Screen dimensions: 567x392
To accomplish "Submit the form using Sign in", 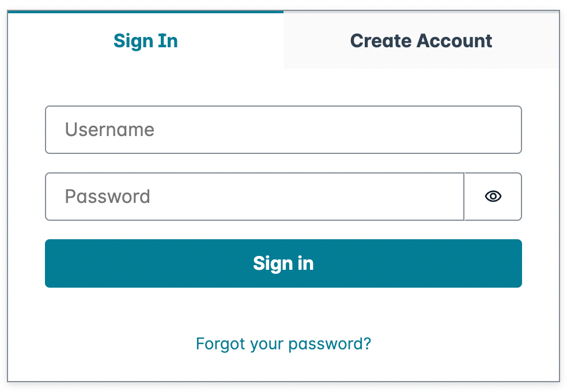I will [283, 263].
